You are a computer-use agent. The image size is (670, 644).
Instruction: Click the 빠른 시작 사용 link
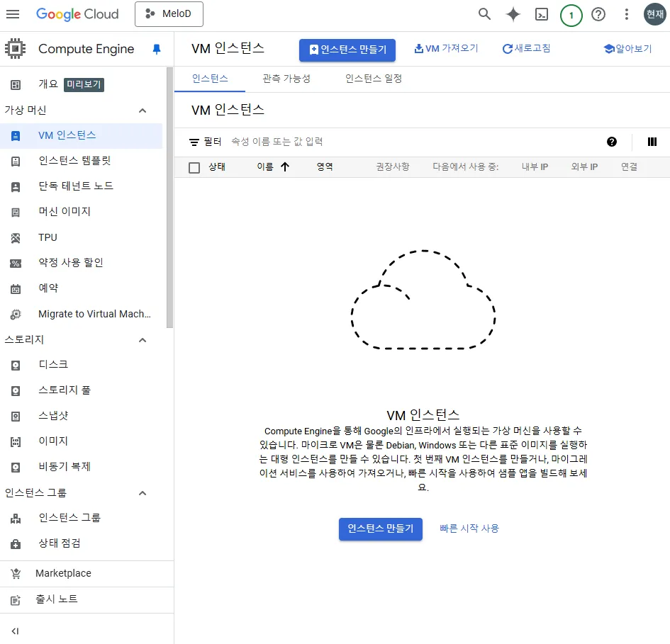click(x=469, y=529)
